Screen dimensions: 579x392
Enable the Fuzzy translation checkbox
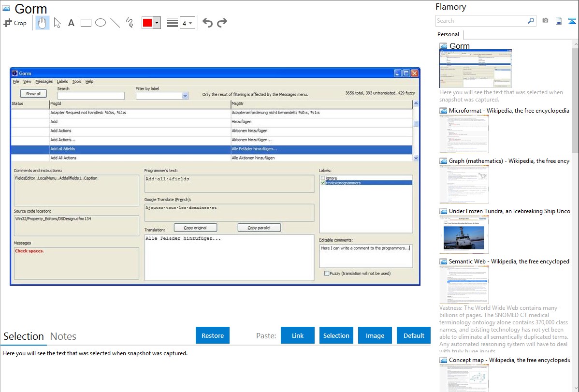(x=327, y=273)
